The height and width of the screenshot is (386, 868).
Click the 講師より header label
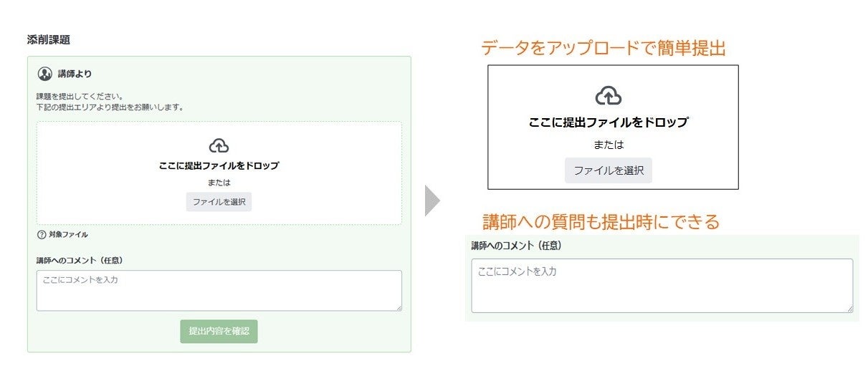point(75,74)
